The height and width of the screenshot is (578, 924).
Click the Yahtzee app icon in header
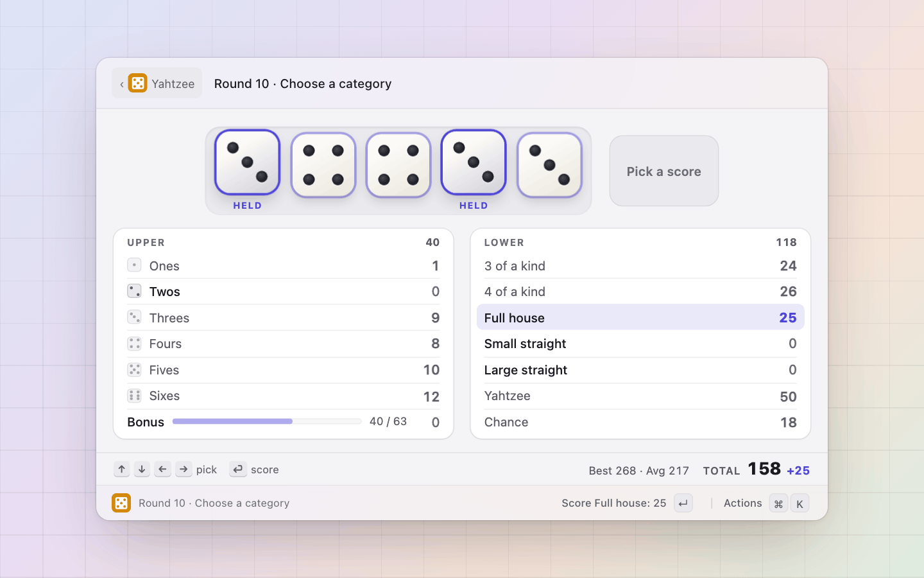click(x=137, y=83)
